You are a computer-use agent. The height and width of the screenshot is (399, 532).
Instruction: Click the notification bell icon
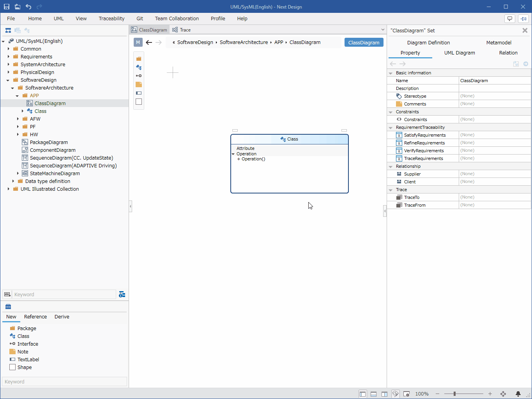pyautogui.click(x=518, y=394)
